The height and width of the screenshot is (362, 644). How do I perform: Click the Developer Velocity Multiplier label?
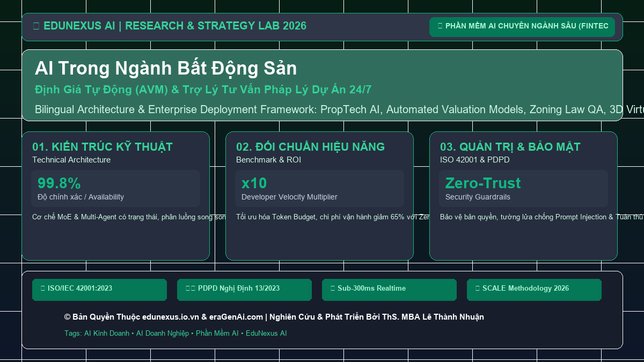289,197
